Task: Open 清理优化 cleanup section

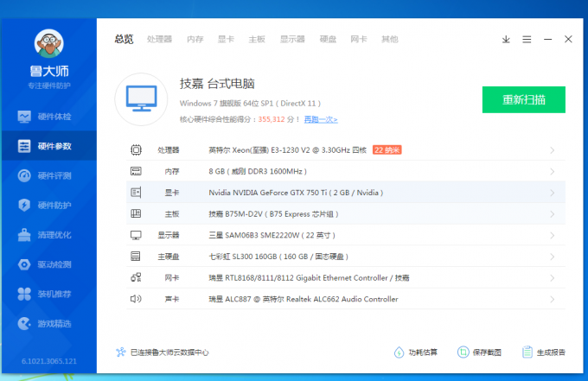Action: (x=48, y=235)
